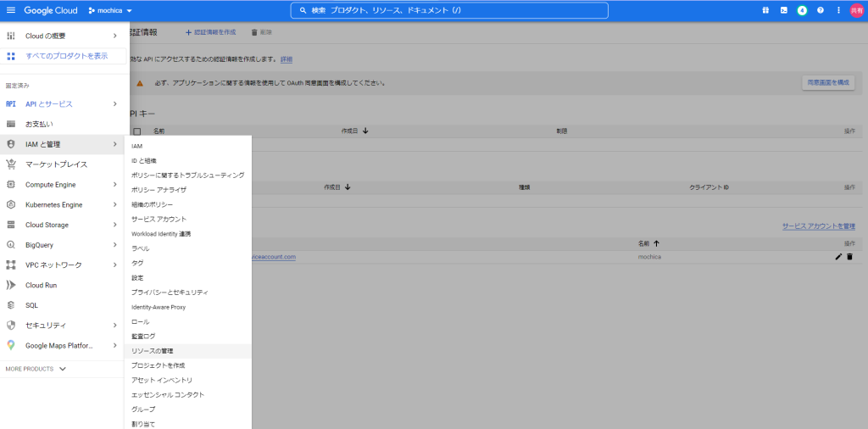
Task: Expand MORE PRODUCTS section
Action: (x=36, y=369)
